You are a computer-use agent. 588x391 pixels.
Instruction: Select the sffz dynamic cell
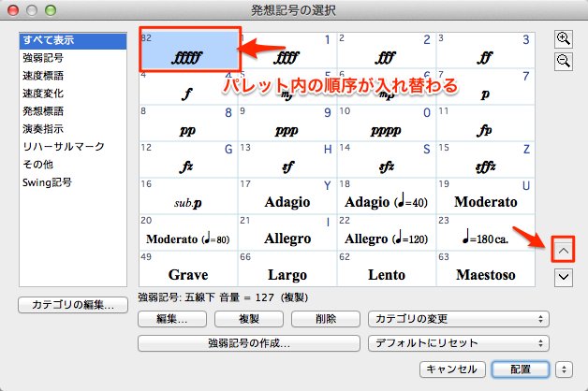(486, 160)
